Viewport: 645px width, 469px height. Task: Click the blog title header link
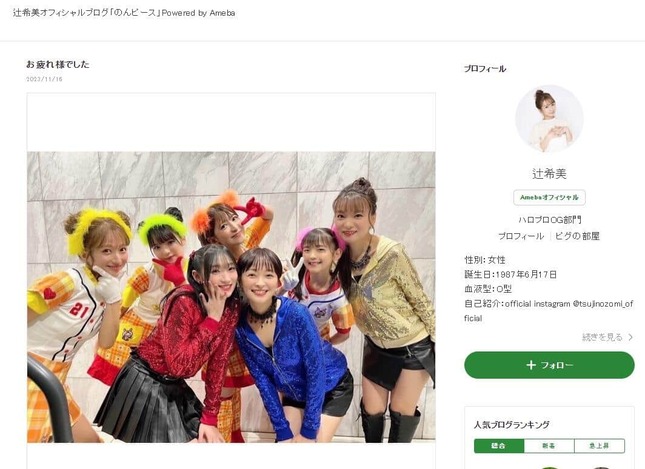(x=124, y=13)
